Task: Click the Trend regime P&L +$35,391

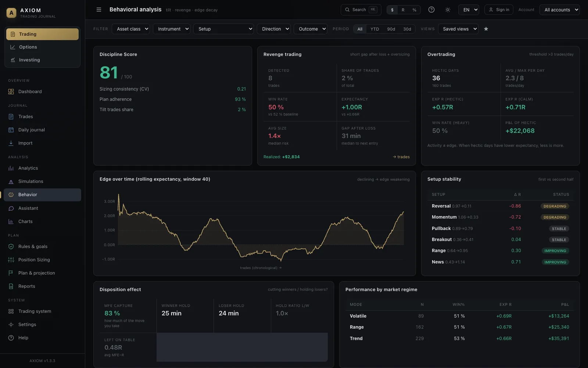Action: point(559,339)
